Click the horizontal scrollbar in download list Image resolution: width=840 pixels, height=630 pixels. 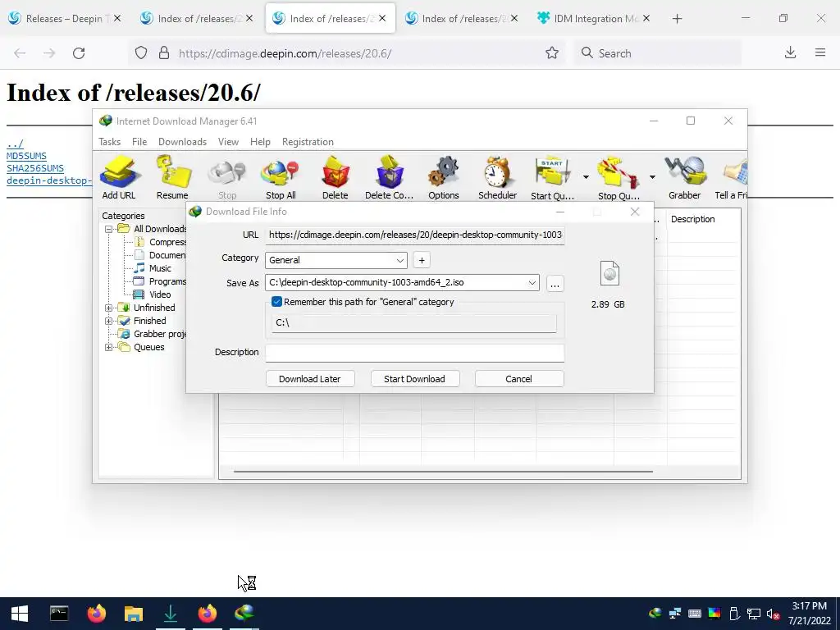(443, 472)
